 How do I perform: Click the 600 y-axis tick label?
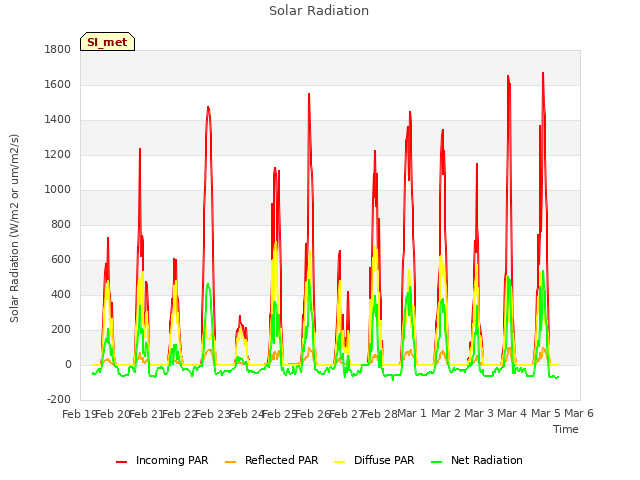(x=61, y=260)
